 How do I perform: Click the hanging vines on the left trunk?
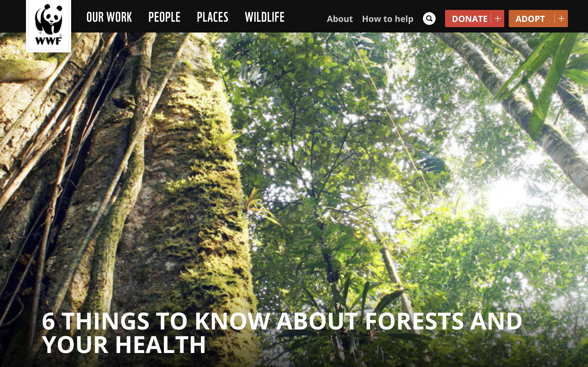(x=73, y=134)
